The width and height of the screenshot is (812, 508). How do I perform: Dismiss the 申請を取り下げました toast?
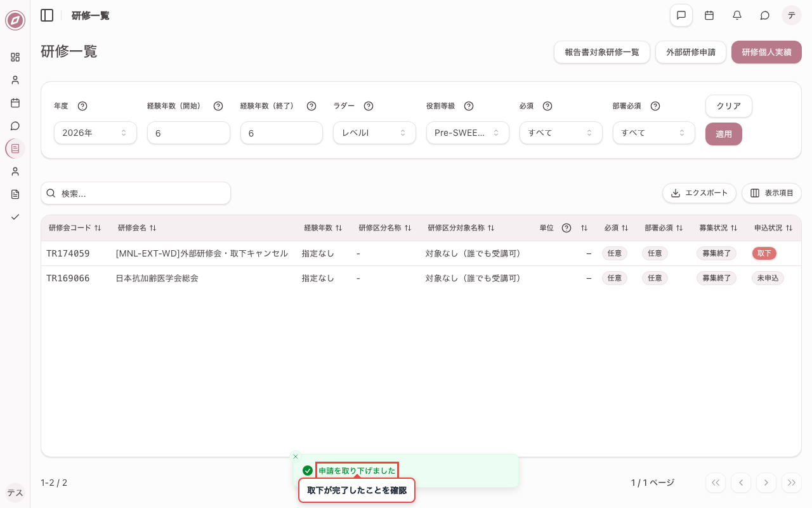point(296,457)
